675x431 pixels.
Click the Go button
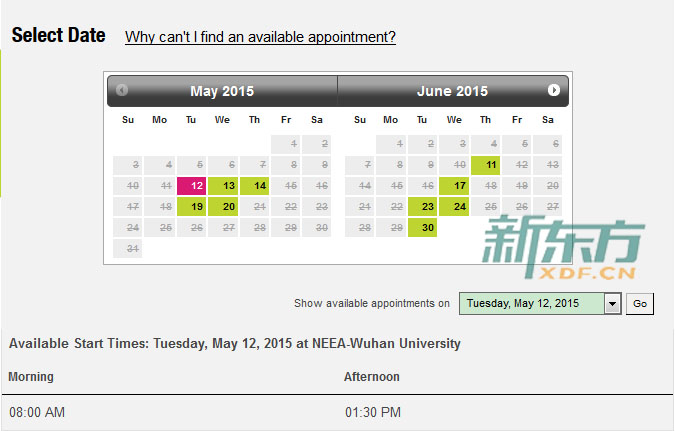[x=640, y=304]
